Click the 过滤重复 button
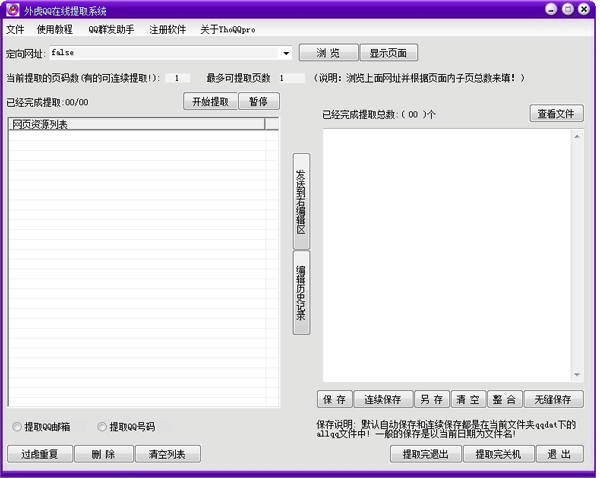The height and width of the screenshot is (478, 600). point(39,454)
